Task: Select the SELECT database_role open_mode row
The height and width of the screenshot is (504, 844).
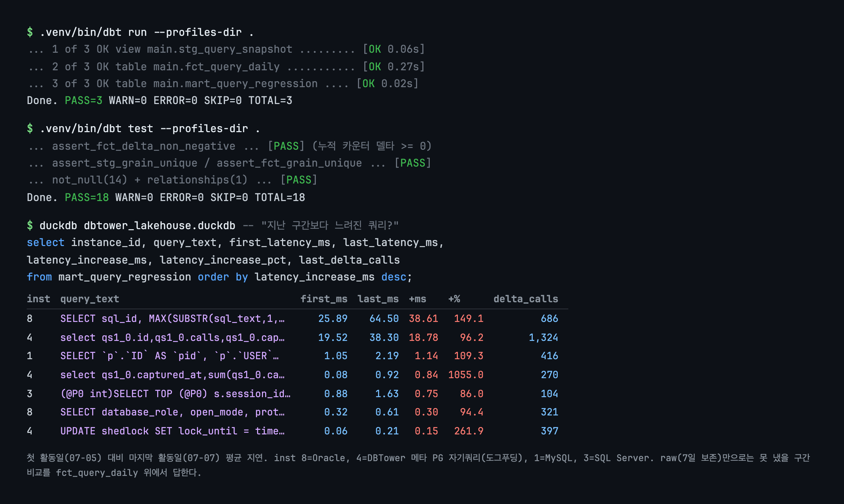Action: [x=293, y=412]
